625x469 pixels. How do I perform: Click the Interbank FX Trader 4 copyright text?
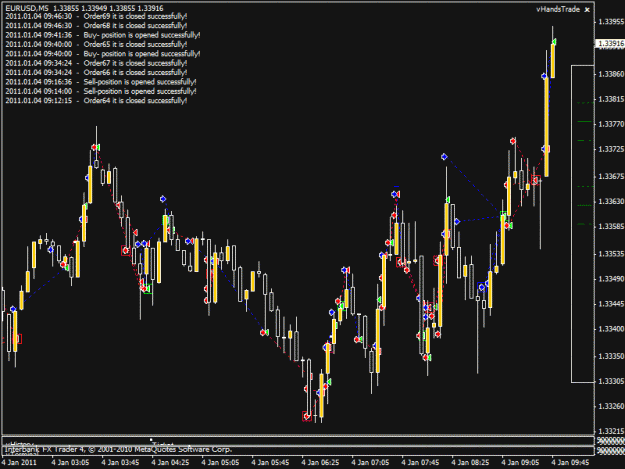(118, 449)
